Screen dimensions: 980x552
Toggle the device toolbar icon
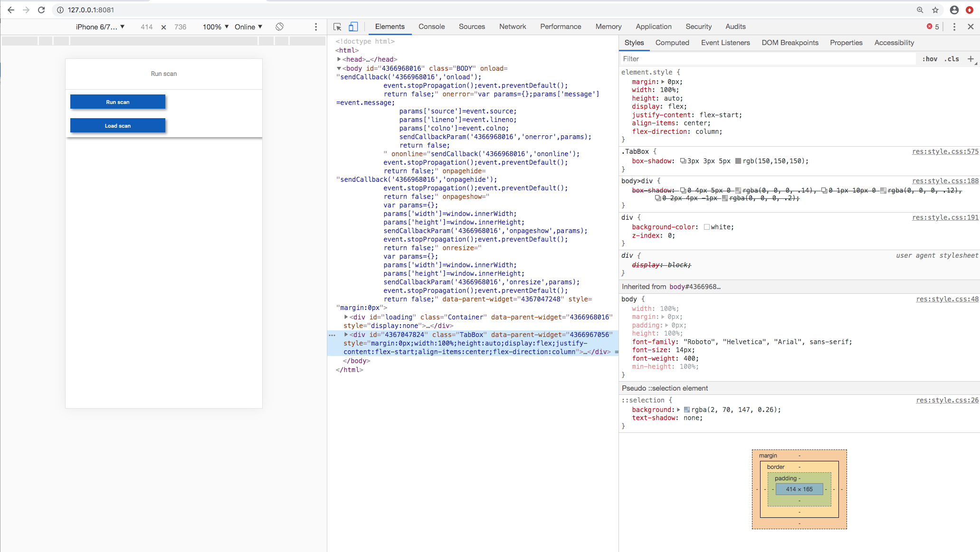353,27
